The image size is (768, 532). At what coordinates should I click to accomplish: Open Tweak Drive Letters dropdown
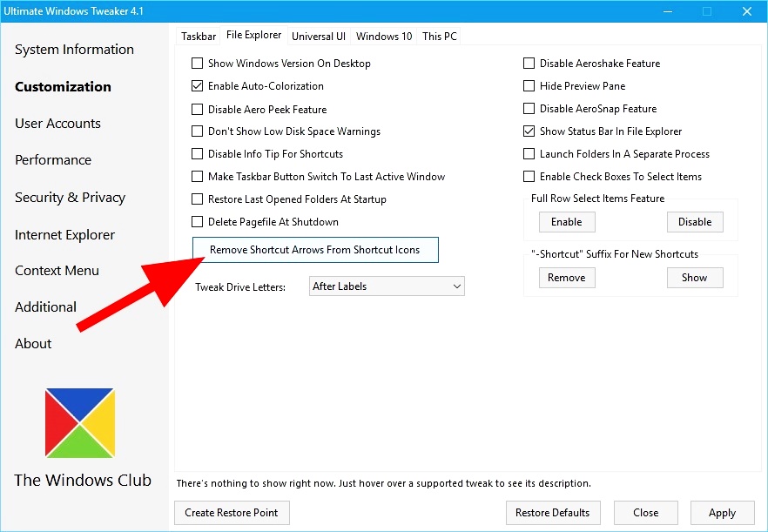387,286
